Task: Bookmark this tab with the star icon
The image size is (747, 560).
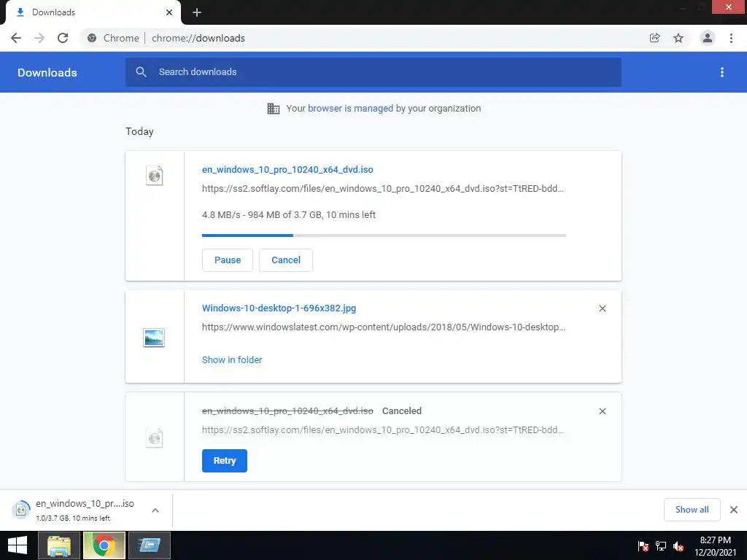Action: tap(678, 38)
